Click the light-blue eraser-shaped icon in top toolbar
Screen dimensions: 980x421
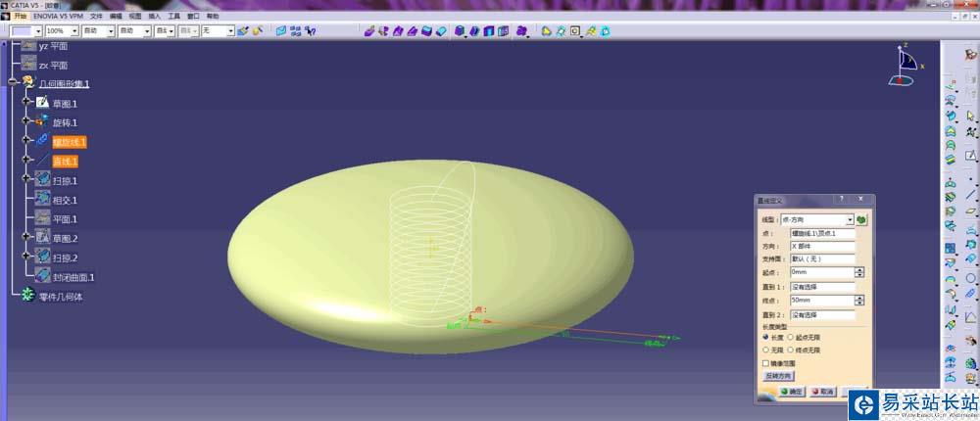pyautogui.click(x=441, y=30)
